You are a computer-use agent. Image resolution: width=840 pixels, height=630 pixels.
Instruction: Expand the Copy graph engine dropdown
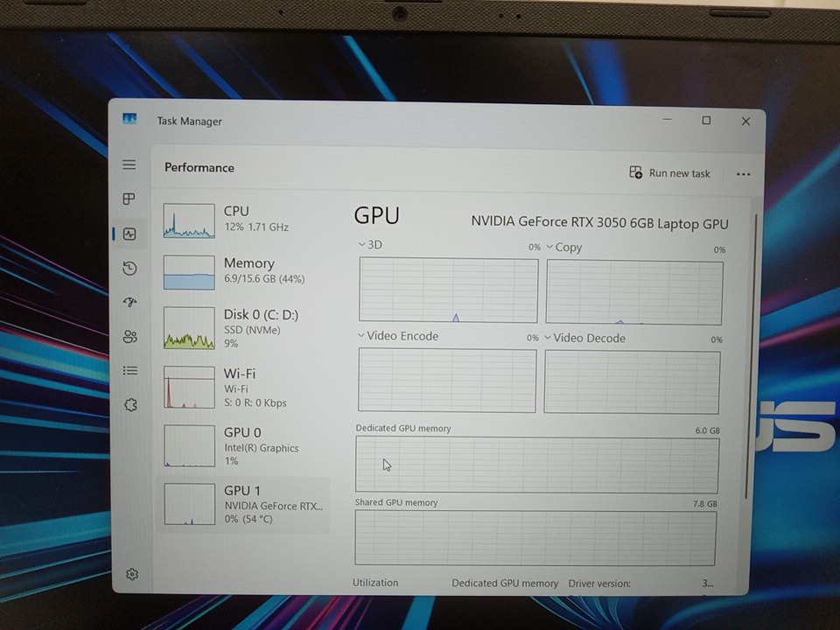[564, 248]
